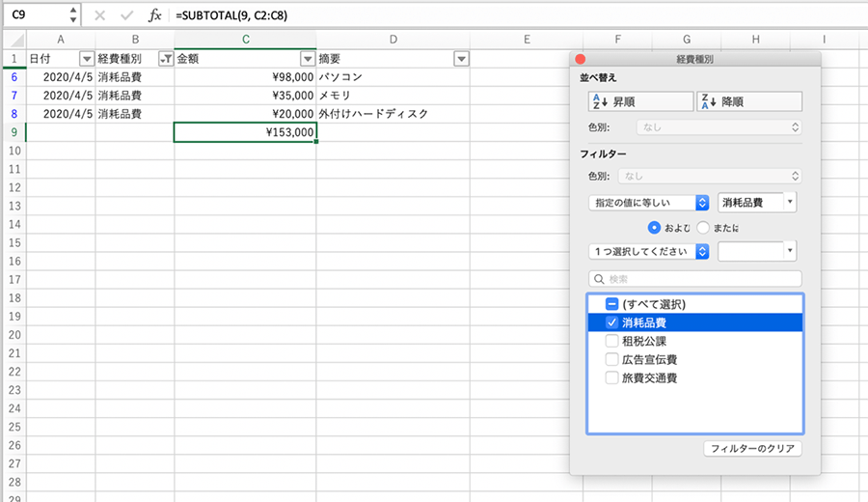This screenshot has height=502, width=868.
Task: Click the confirm checkmark in formula bar
Action: [126, 15]
